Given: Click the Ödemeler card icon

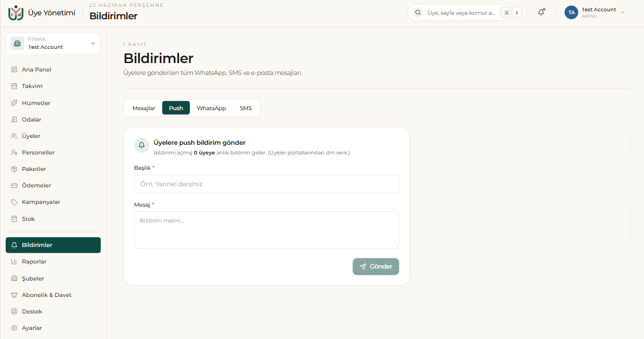Looking at the screenshot, I should tap(14, 186).
